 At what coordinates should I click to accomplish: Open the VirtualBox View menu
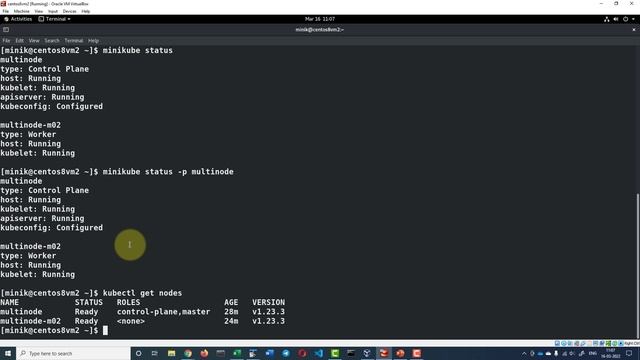tap(38, 11)
